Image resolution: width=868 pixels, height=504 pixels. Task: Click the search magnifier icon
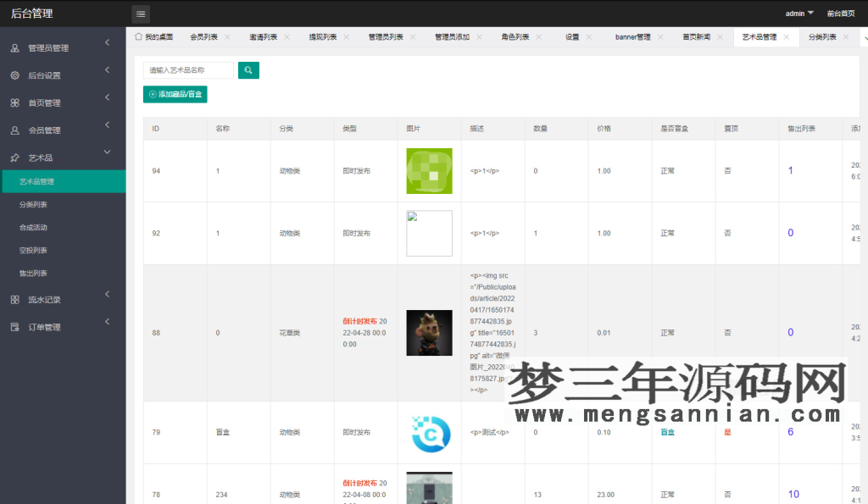pos(248,70)
